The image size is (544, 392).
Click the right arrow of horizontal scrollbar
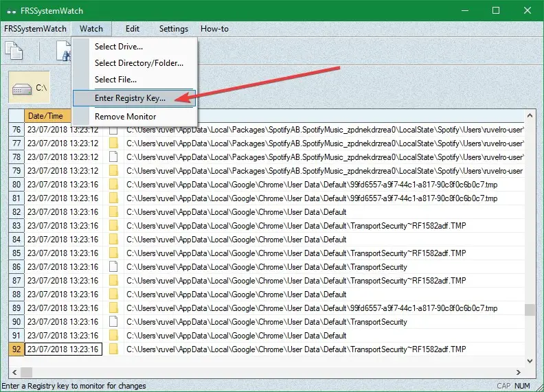pyautogui.click(x=519, y=373)
